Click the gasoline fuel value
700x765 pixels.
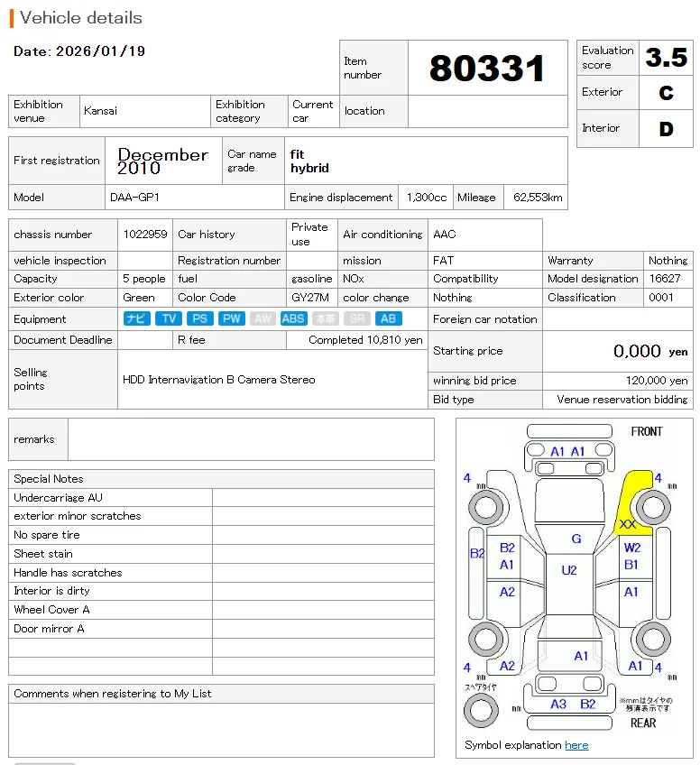tap(312, 279)
